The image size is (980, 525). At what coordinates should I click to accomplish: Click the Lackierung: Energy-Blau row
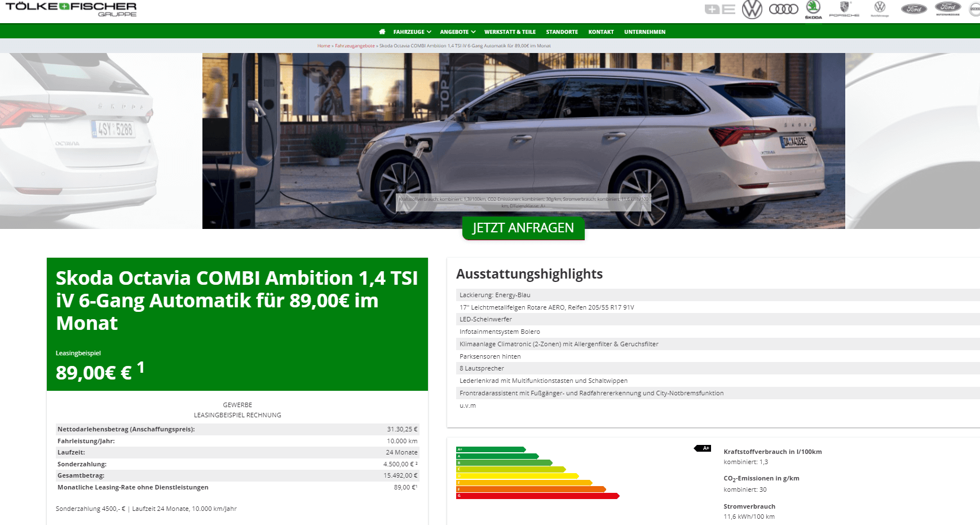click(718, 295)
